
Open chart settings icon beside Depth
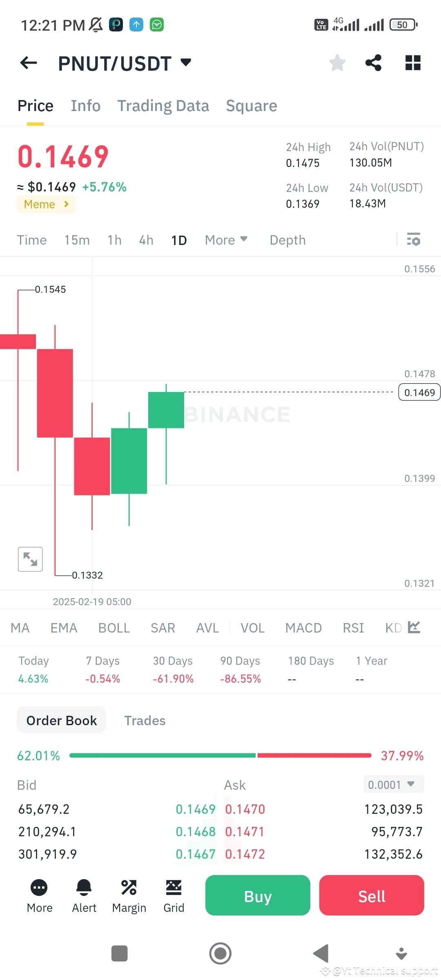[x=414, y=240]
